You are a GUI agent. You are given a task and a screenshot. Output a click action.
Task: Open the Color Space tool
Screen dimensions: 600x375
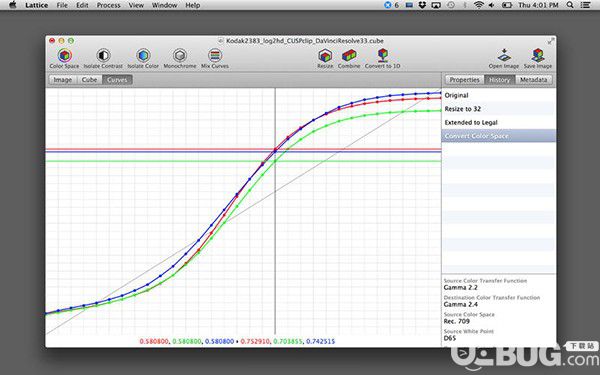(64, 59)
